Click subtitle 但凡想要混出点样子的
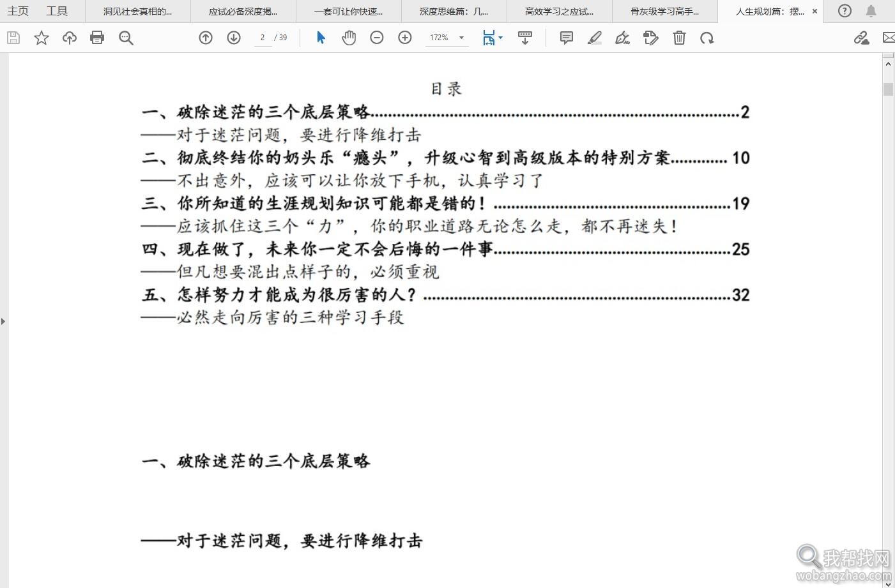The image size is (895, 588). 290,272
